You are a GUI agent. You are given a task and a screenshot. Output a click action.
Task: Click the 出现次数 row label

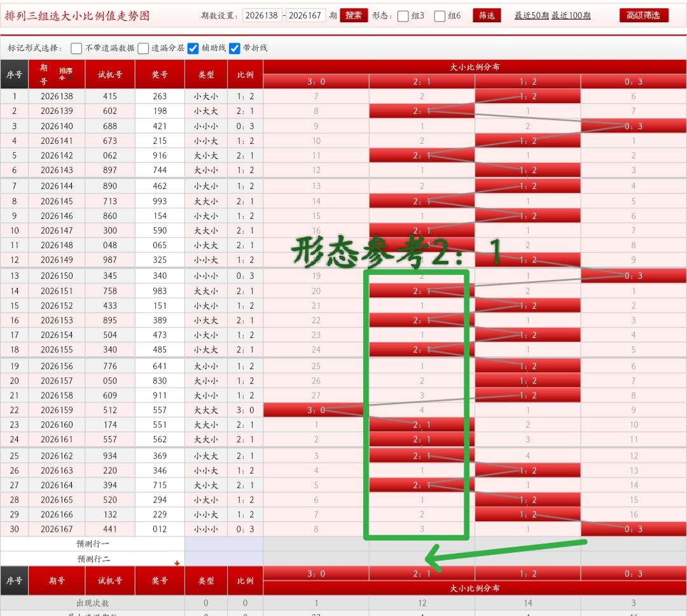(x=92, y=603)
